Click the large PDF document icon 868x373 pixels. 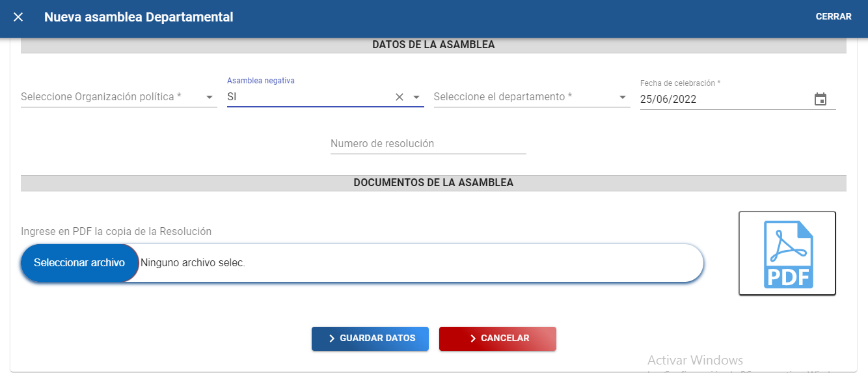787,254
